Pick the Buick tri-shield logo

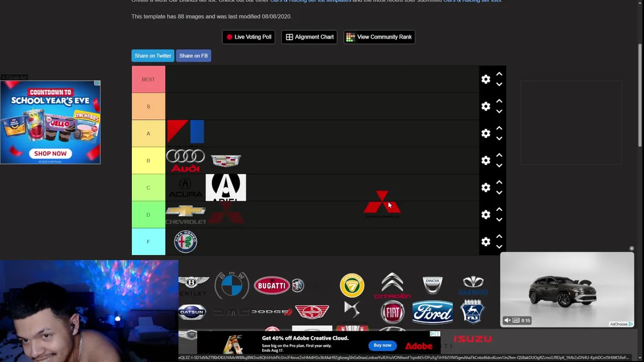pyautogui.click(x=298, y=286)
